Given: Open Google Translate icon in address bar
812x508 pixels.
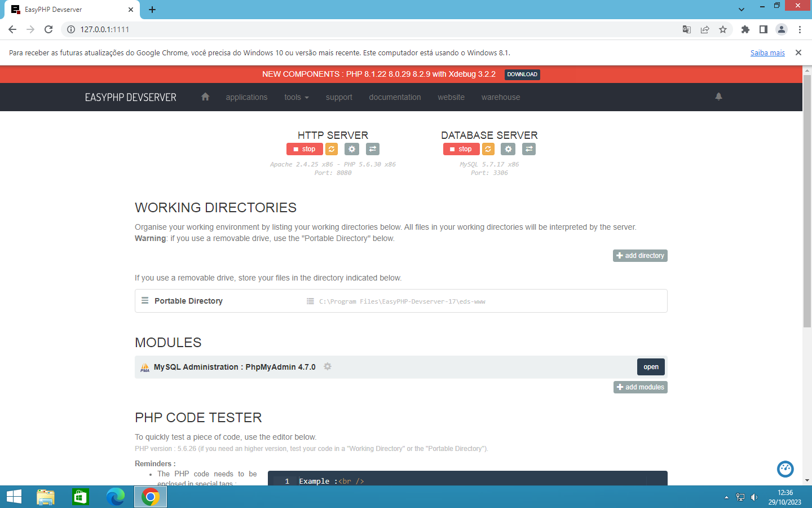Looking at the screenshot, I should 687,29.
